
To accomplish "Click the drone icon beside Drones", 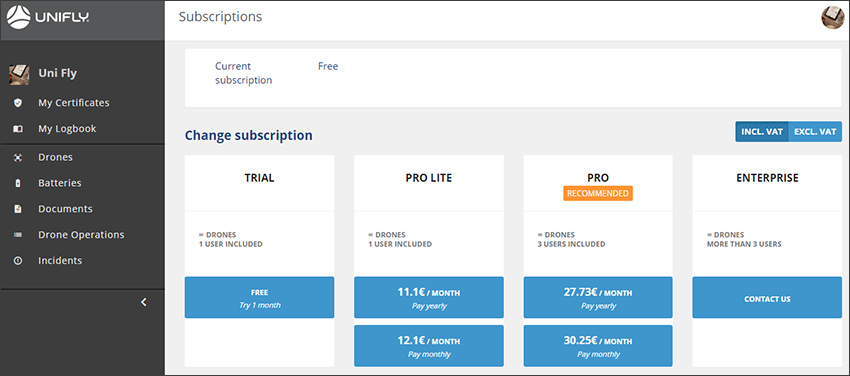I will pyautogui.click(x=18, y=157).
